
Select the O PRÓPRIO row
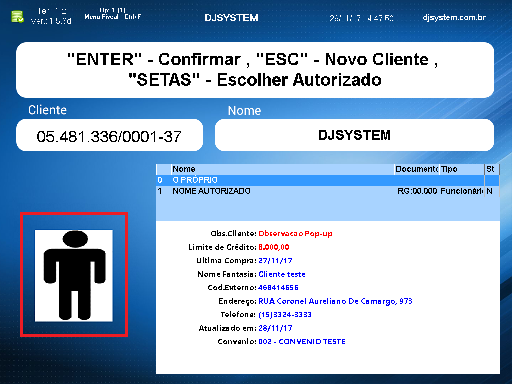[x=327, y=180]
